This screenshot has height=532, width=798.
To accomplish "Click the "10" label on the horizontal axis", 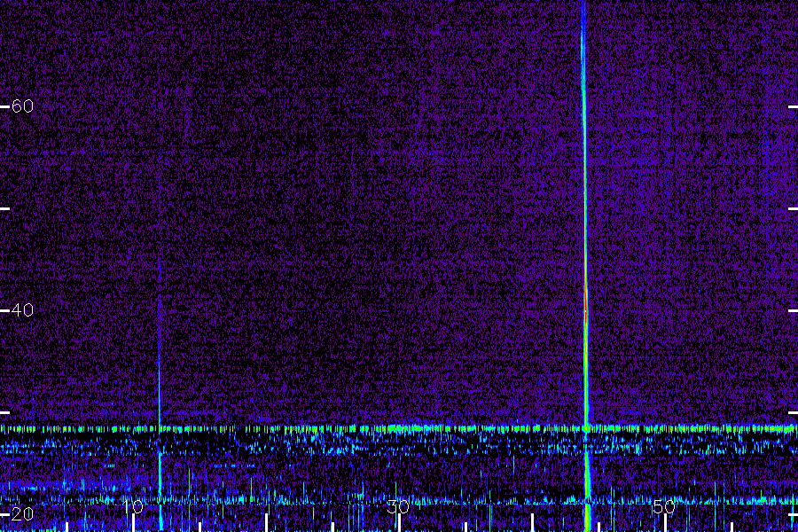I will click(133, 506).
